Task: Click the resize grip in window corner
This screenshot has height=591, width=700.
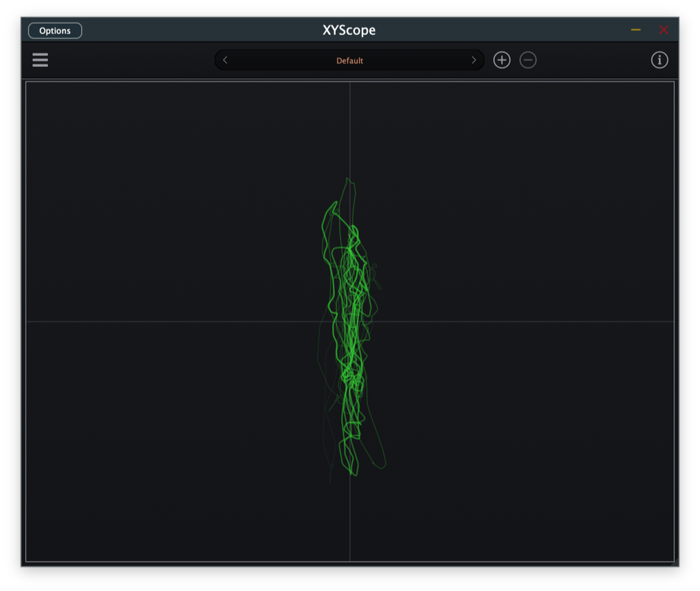Action: coord(675,563)
